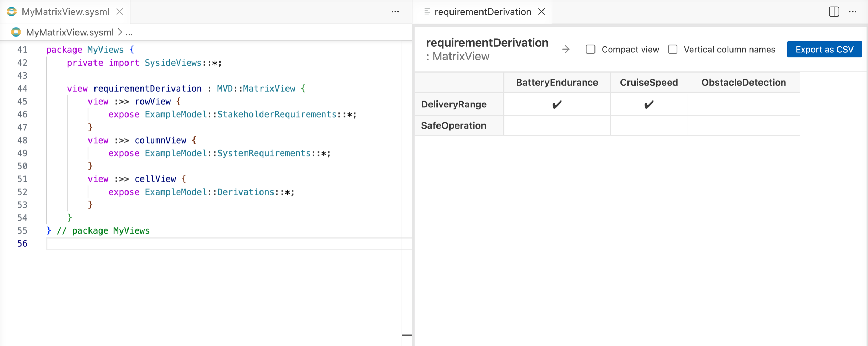Click 'Derivations' in line 52
The height and width of the screenshot is (346, 868).
[x=245, y=192]
